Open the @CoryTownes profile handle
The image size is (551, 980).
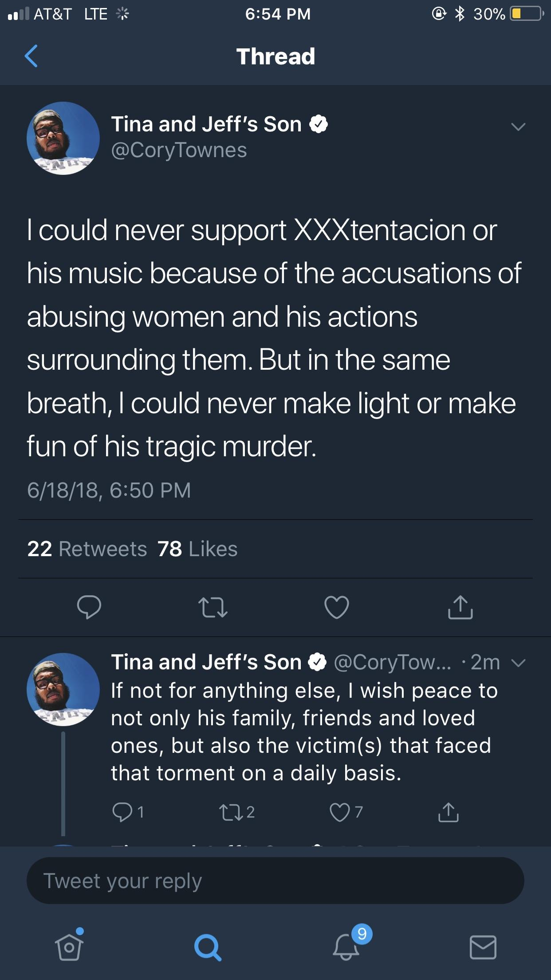pyautogui.click(x=179, y=150)
